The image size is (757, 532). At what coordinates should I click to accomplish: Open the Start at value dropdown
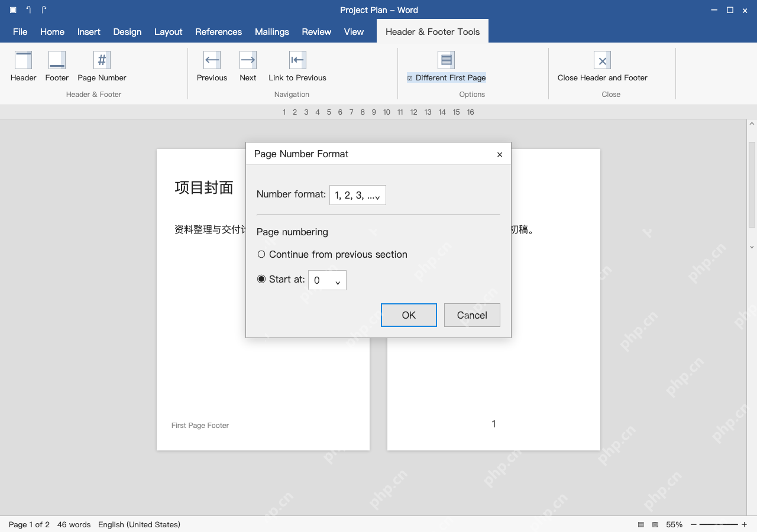[327, 280]
